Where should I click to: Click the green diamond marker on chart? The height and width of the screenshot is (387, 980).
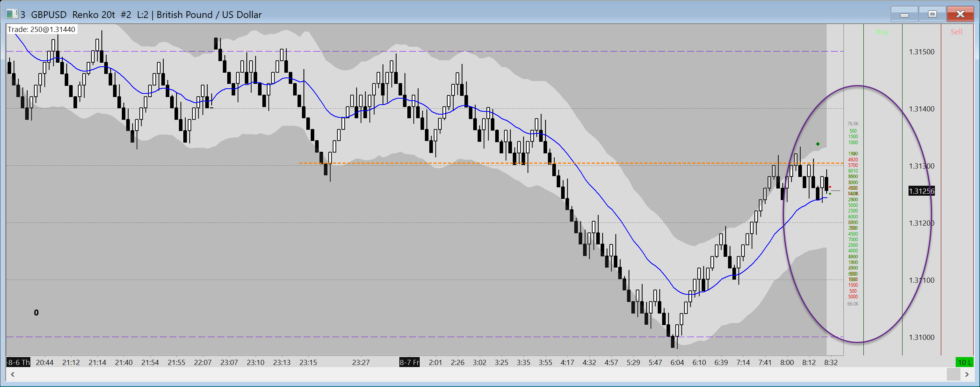click(x=818, y=144)
